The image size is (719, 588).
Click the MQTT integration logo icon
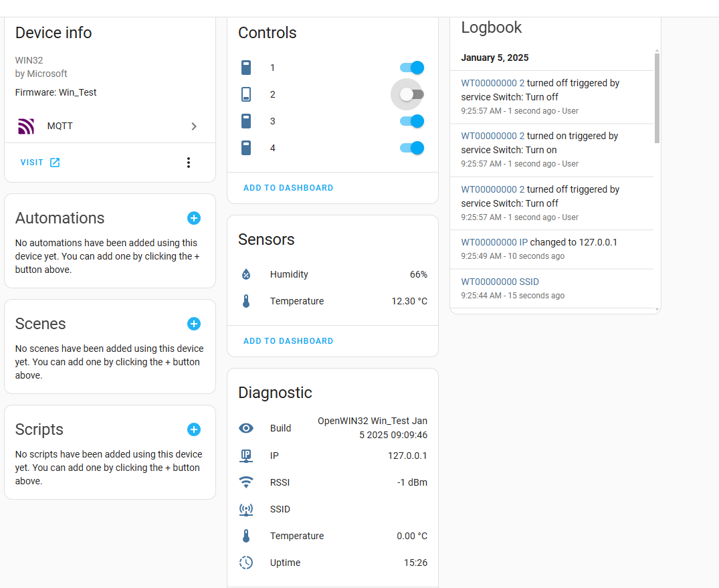point(26,126)
